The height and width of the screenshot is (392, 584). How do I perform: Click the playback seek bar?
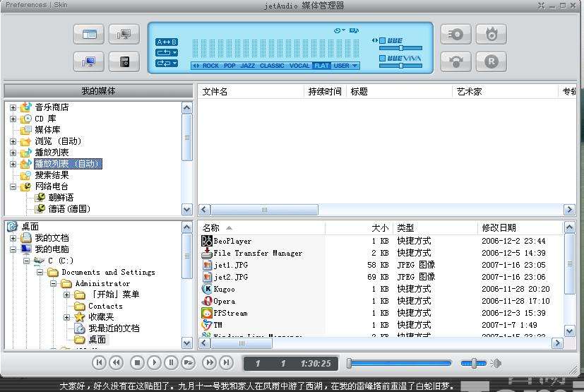(x=399, y=363)
